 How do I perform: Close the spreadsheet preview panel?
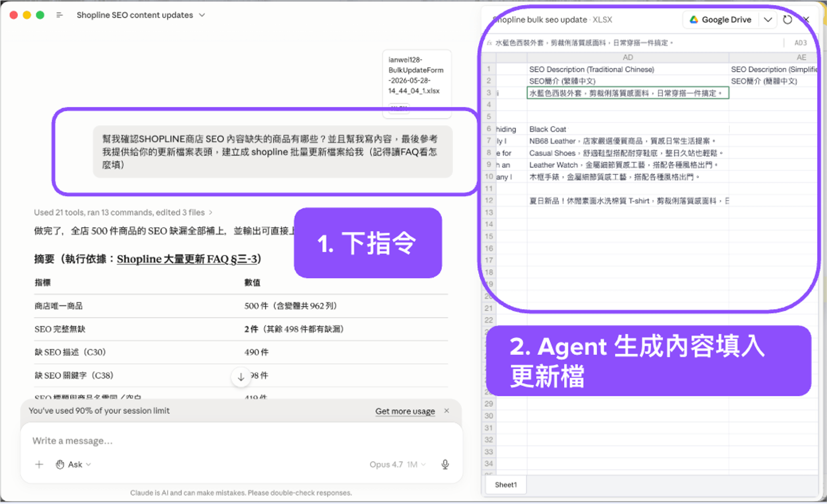point(806,19)
